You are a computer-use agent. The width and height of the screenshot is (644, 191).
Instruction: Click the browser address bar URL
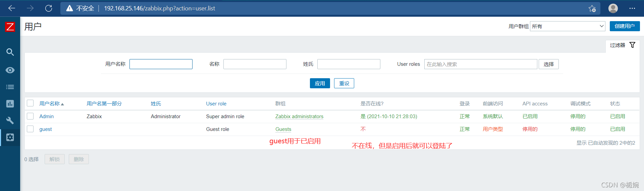pyautogui.click(x=160, y=8)
